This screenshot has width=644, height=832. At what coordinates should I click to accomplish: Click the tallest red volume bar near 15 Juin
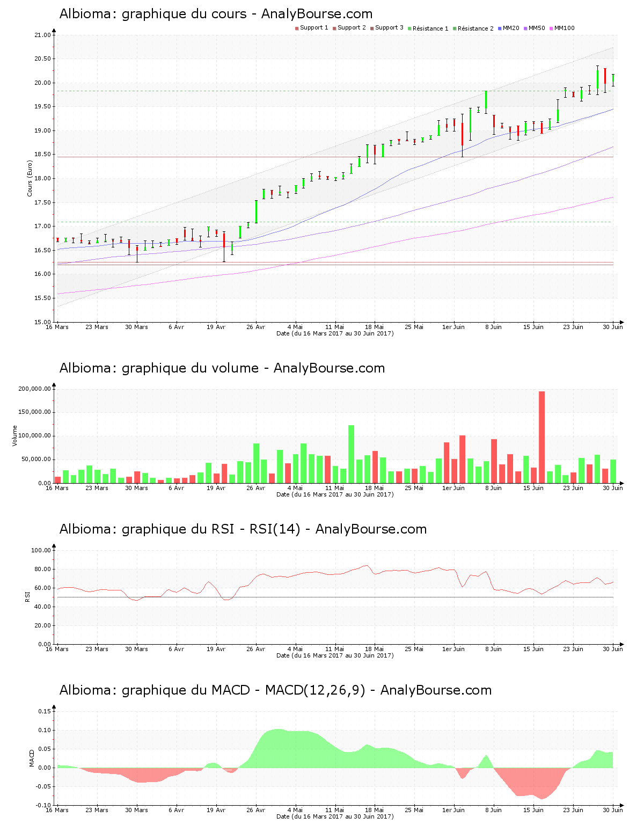click(541, 437)
